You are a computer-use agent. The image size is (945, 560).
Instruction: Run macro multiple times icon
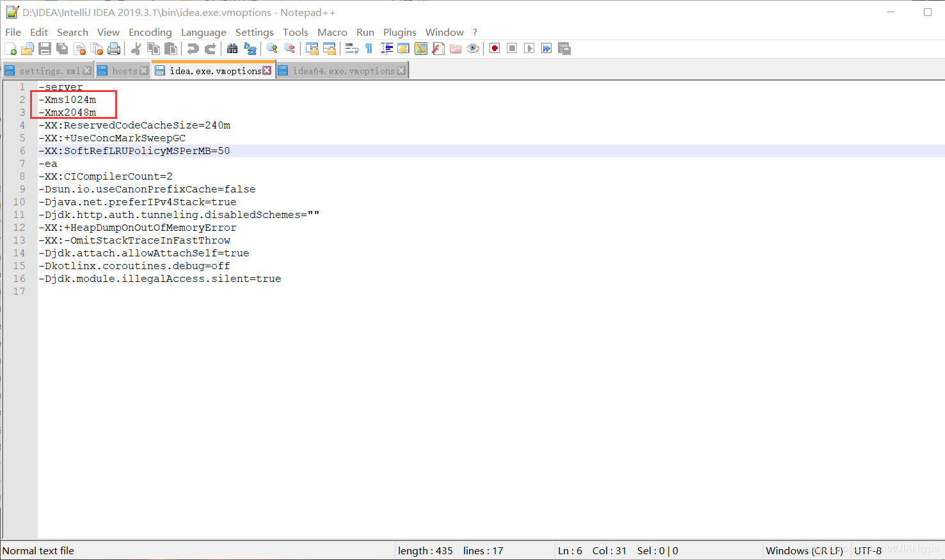tap(546, 49)
